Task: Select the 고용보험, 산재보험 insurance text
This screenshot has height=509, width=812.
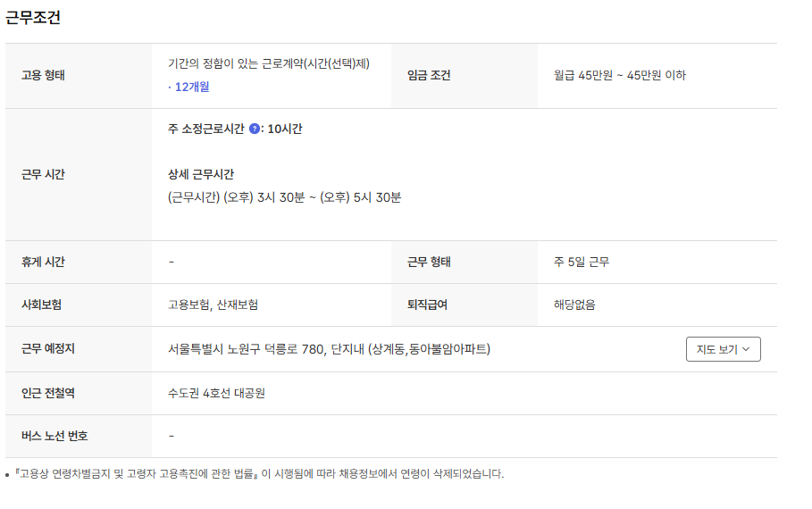Action: click(x=213, y=305)
